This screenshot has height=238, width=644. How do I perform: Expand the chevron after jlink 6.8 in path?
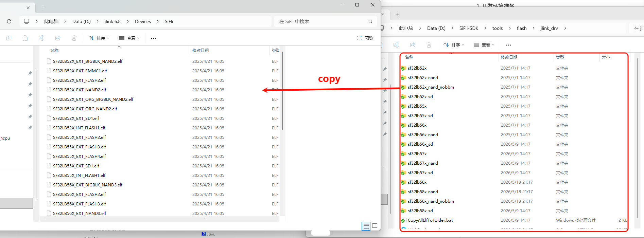click(128, 21)
